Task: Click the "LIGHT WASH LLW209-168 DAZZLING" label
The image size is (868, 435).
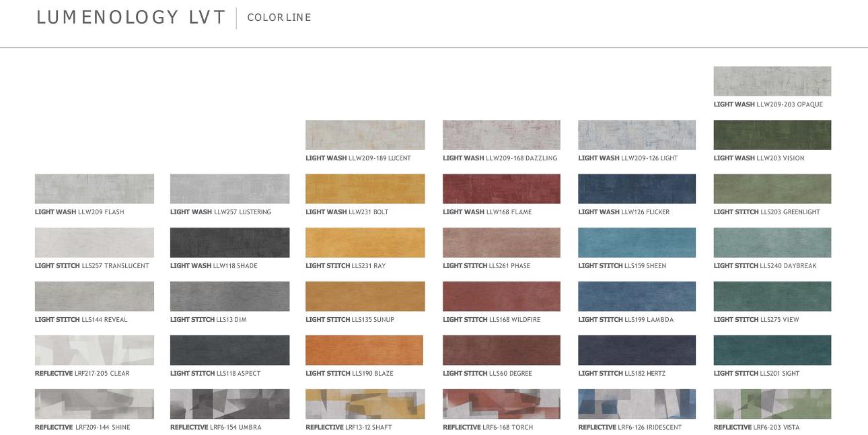Action: pyautogui.click(x=500, y=158)
